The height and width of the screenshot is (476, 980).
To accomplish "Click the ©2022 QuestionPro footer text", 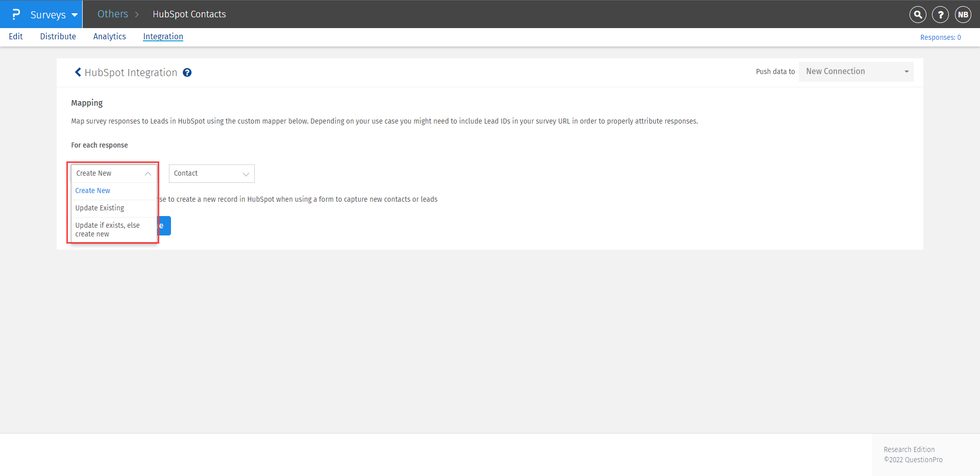I will click(x=913, y=460).
